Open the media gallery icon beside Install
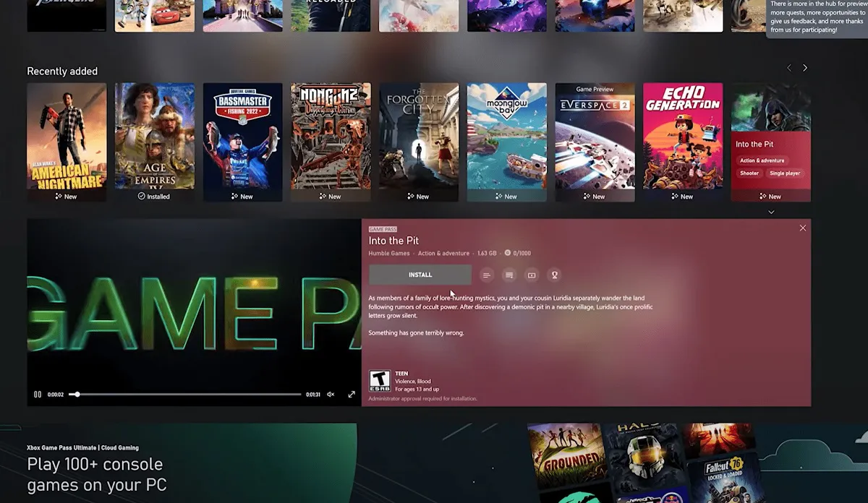This screenshot has height=503, width=868. click(532, 275)
